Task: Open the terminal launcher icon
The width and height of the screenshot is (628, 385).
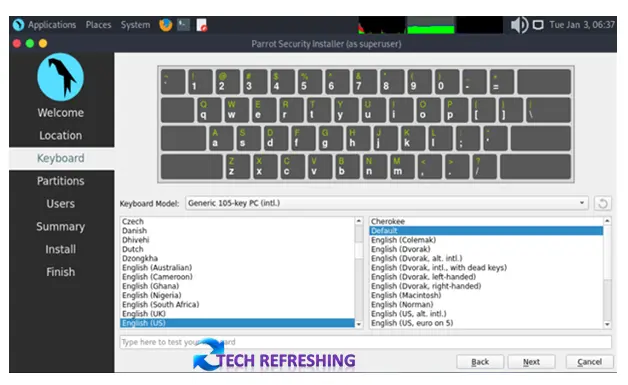Action: pyautogui.click(x=184, y=25)
